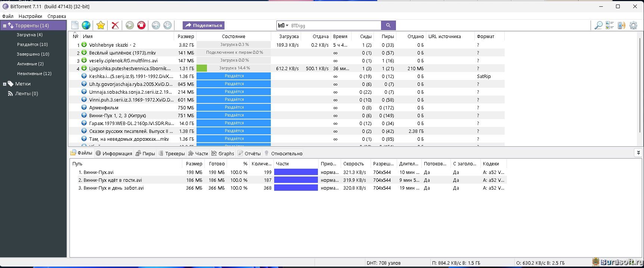This screenshot has height=268, width=644.
Task: Select Раздаётся (10) in the sidebar
Action: coord(32,44)
